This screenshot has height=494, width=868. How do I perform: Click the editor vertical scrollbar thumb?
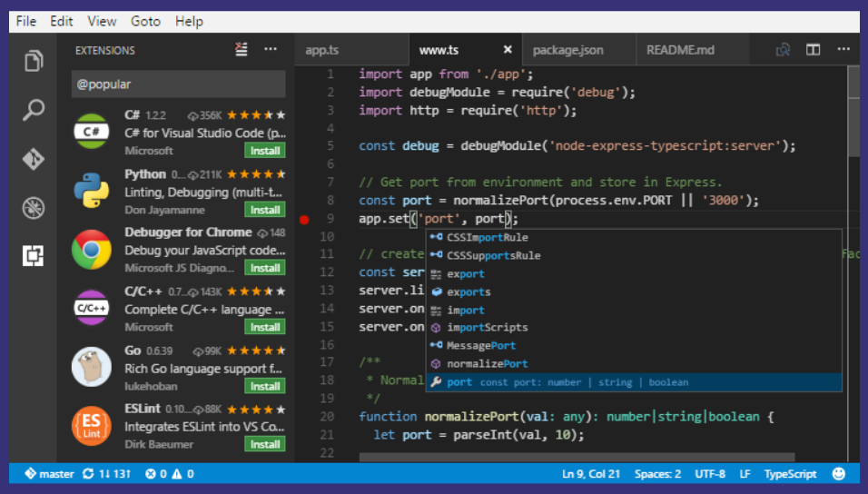[x=853, y=112]
